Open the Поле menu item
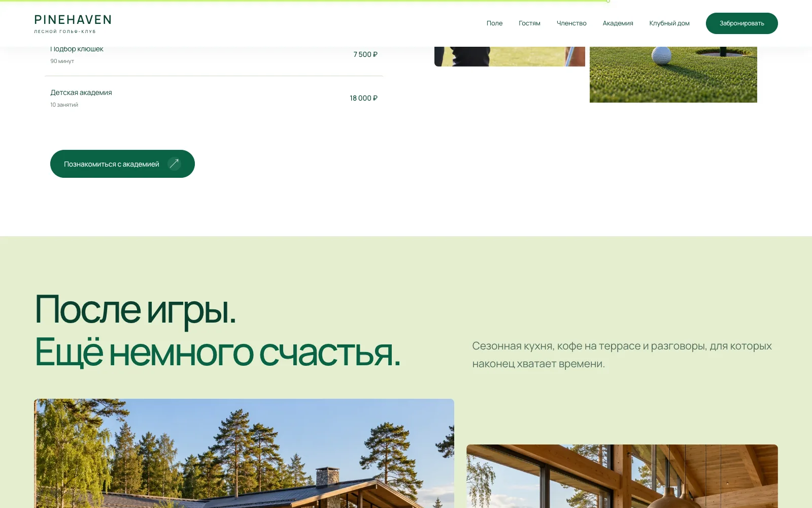Image resolution: width=812 pixels, height=508 pixels. point(494,23)
